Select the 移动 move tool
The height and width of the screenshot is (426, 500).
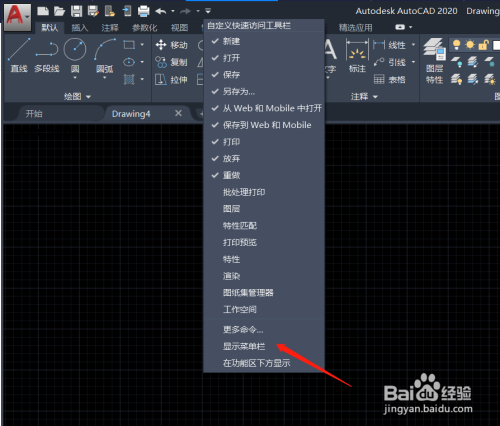pyautogui.click(x=171, y=45)
